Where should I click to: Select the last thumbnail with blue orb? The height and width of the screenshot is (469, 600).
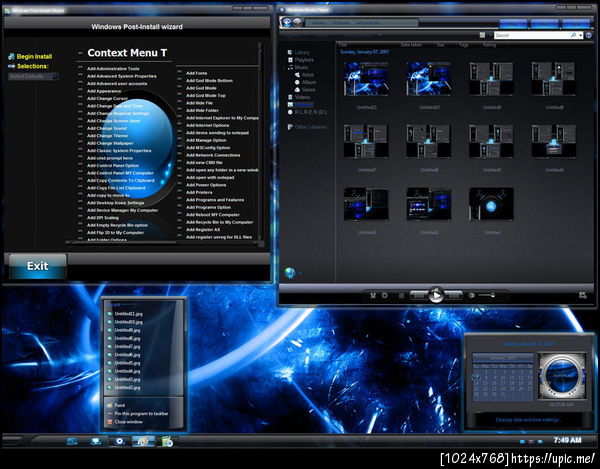[491, 204]
